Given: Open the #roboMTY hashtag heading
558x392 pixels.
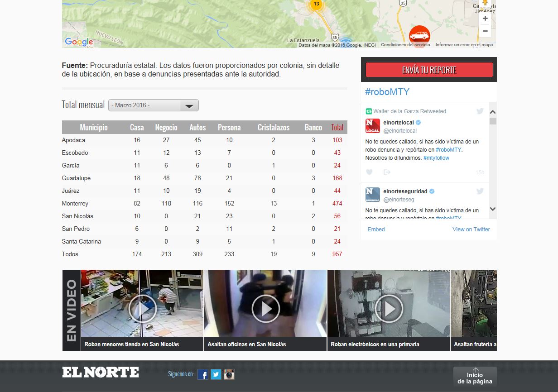Looking at the screenshot, I should [387, 92].
